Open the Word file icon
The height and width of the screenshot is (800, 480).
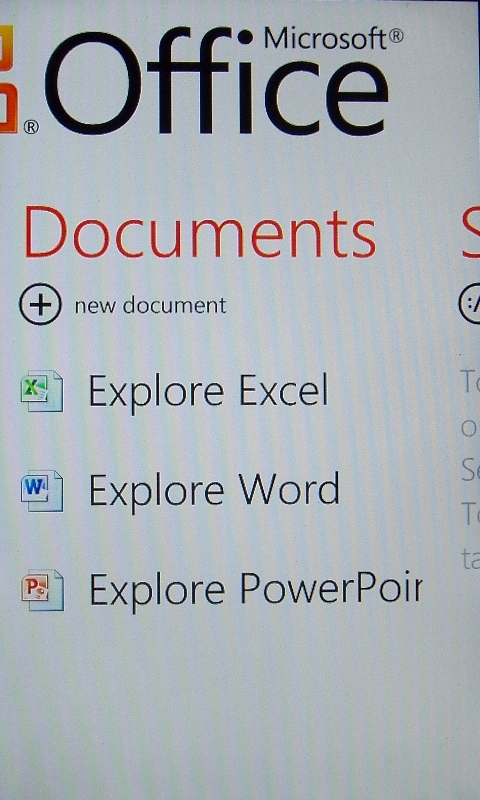pyautogui.click(x=42, y=491)
